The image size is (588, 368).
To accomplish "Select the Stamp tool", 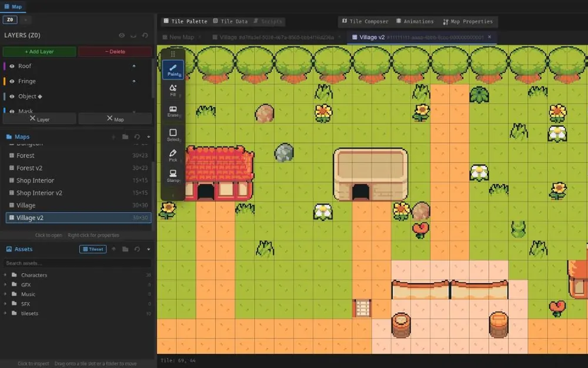I will point(173,175).
